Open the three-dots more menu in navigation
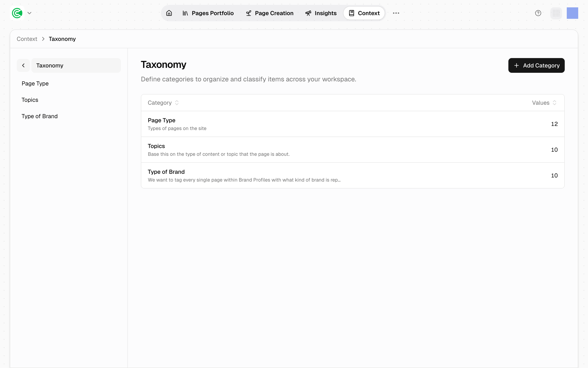The height and width of the screenshot is (368, 588). (x=396, y=13)
